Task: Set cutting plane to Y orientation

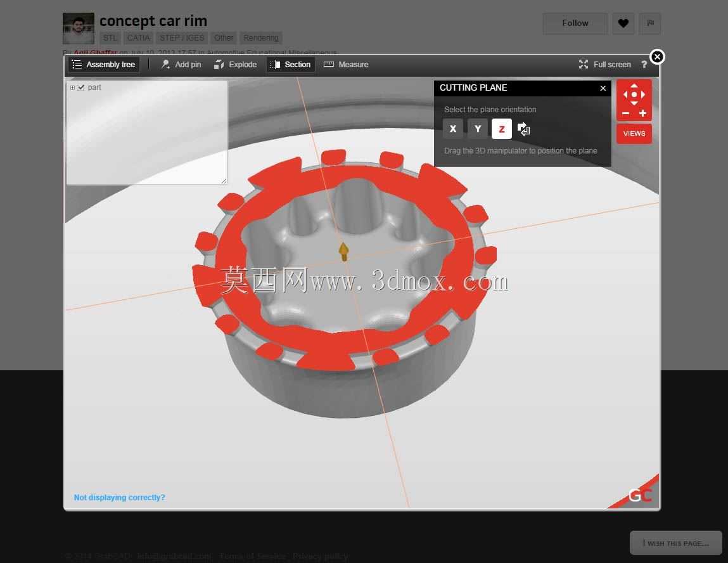Action: [x=477, y=129]
